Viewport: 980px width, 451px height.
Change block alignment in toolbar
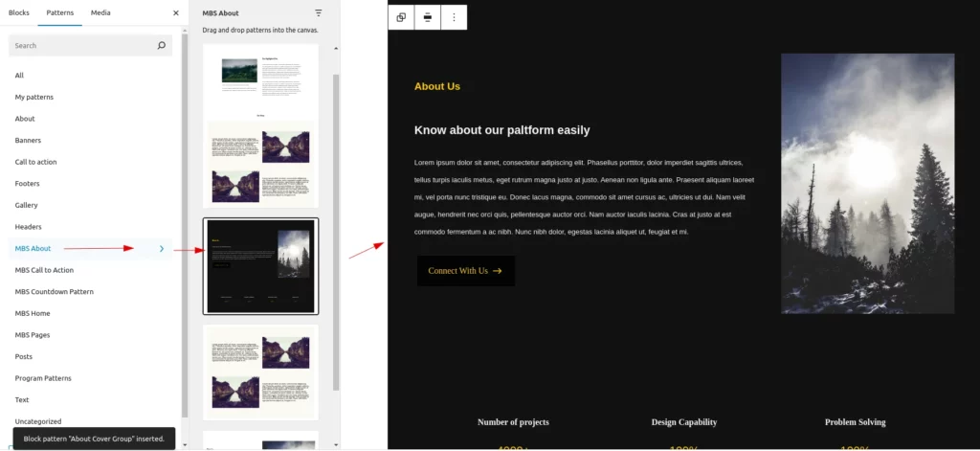pyautogui.click(x=427, y=17)
